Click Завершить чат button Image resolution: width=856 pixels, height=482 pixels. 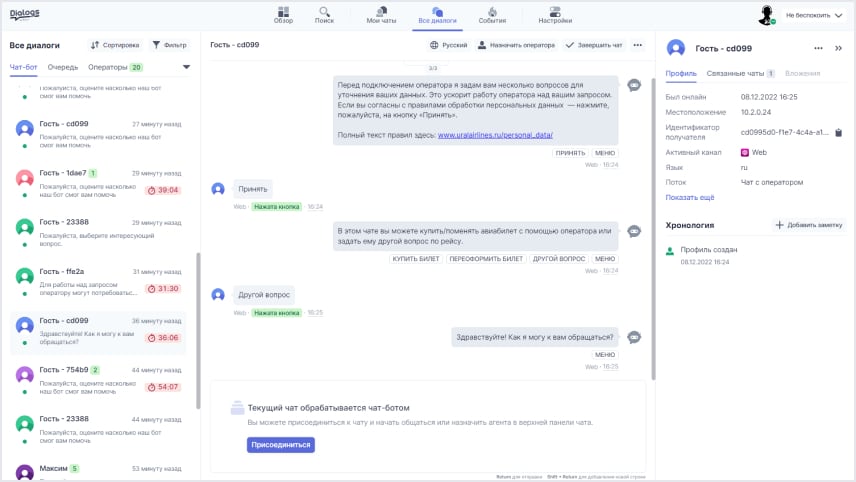pos(593,45)
